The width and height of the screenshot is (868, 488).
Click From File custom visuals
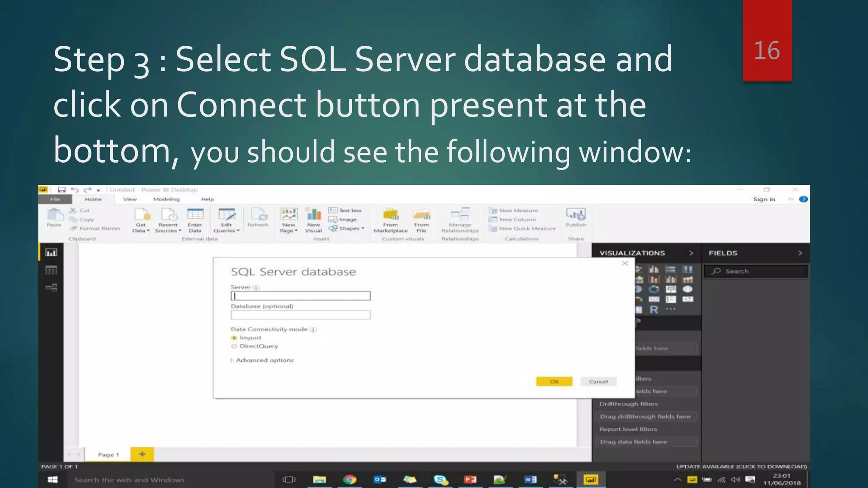(x=421, y=220)
